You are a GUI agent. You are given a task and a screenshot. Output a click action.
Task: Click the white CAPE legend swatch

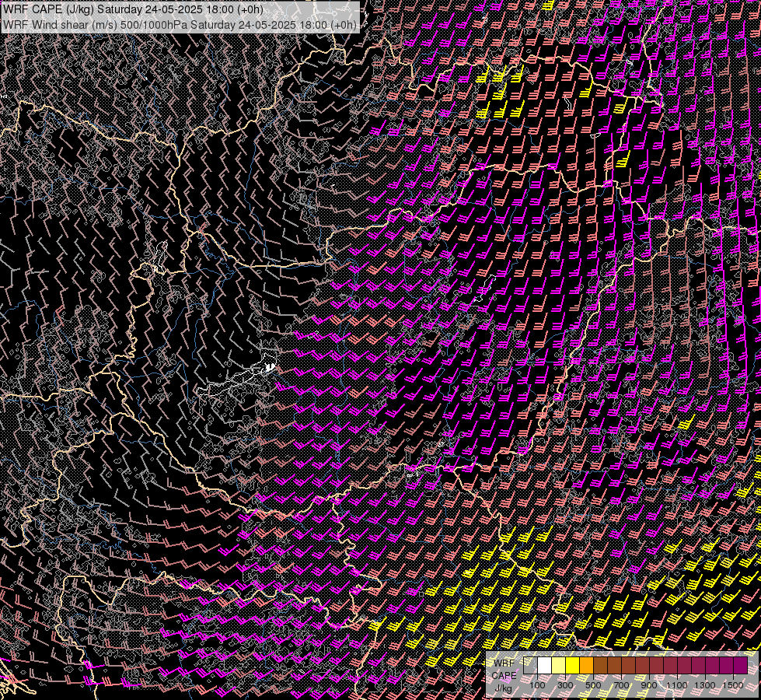click(x=545, y=666)
